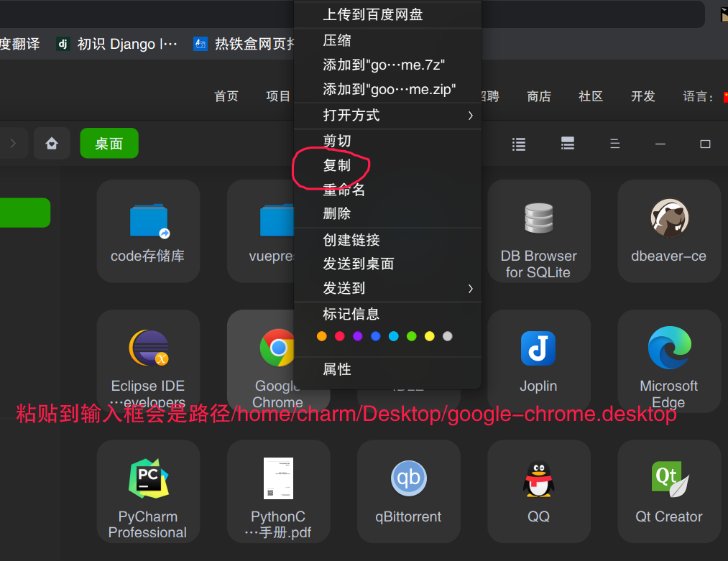Select 添加到 "go···me.7z" menu entry
This screenshot has height=561, width=728.
point(387,65)
